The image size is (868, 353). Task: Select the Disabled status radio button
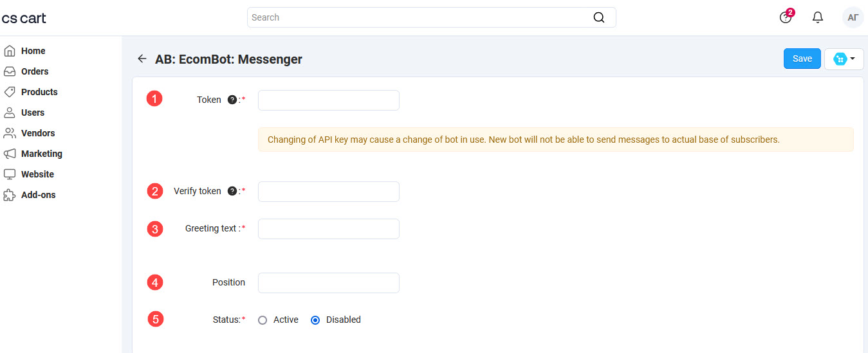[315, 320]
